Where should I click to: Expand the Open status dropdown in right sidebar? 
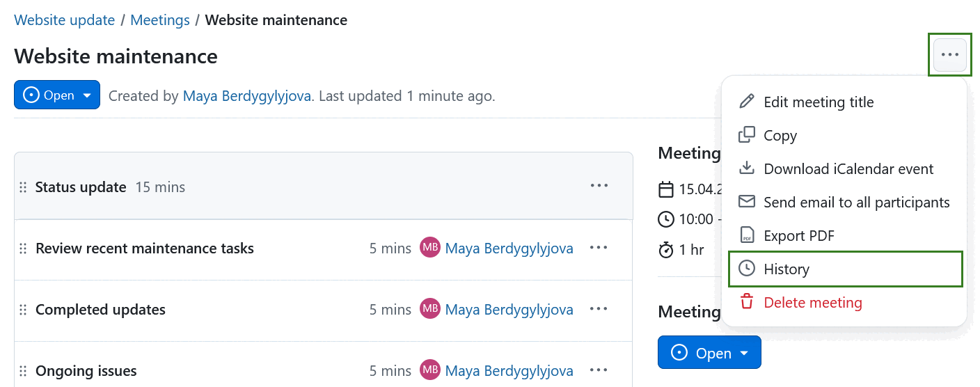pyautogui.click(x=709, y=353)
